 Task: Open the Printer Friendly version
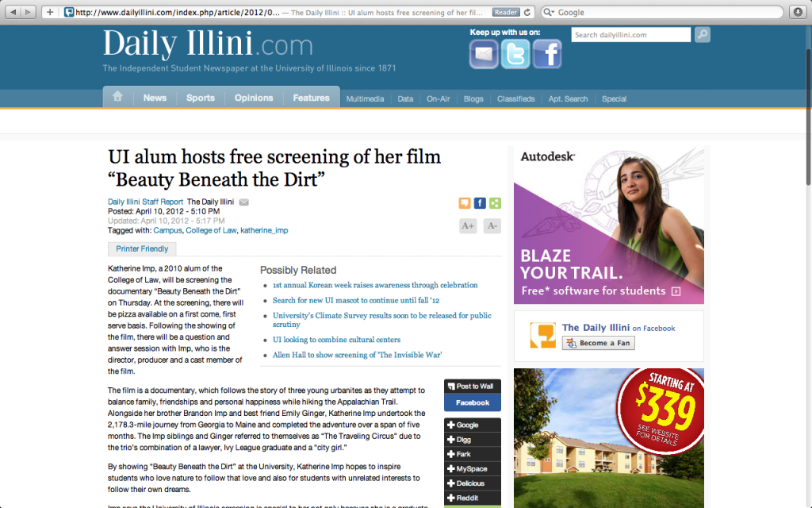[x=142, y=248]
